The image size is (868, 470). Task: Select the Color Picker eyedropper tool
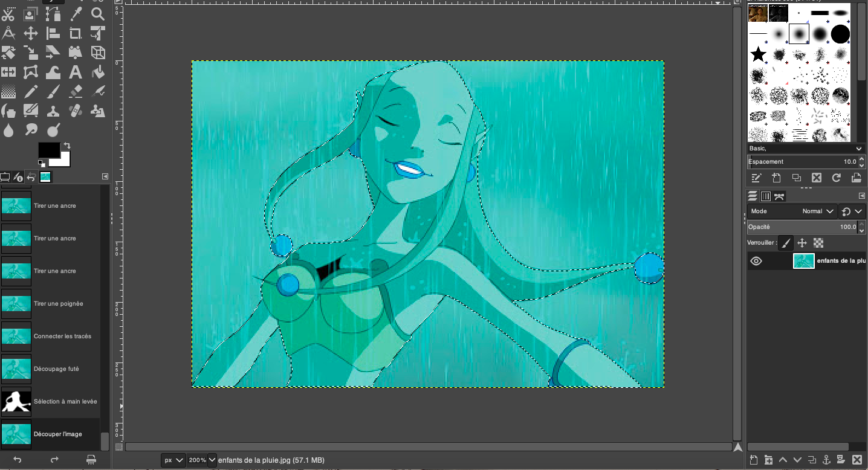click(76, 14)
